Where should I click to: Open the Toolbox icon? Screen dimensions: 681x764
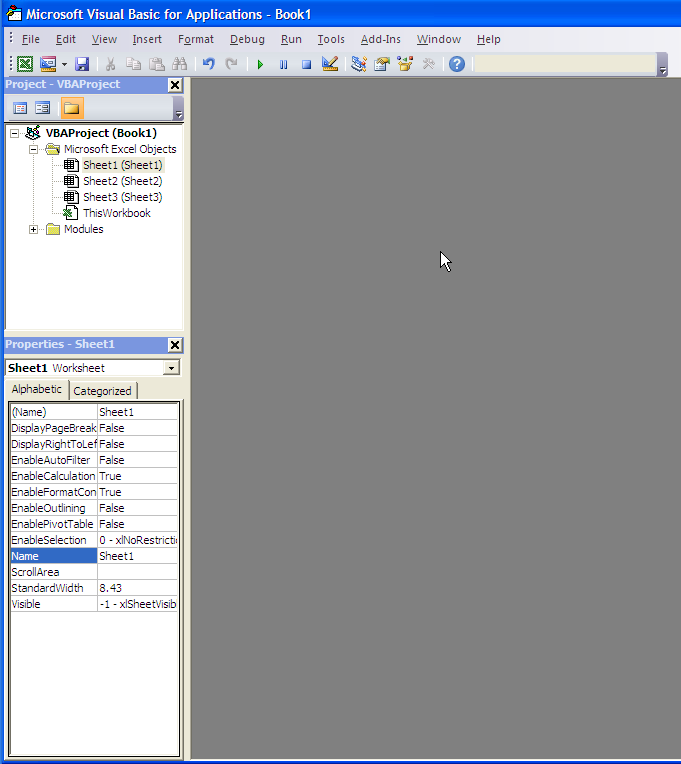click(429, 64)
